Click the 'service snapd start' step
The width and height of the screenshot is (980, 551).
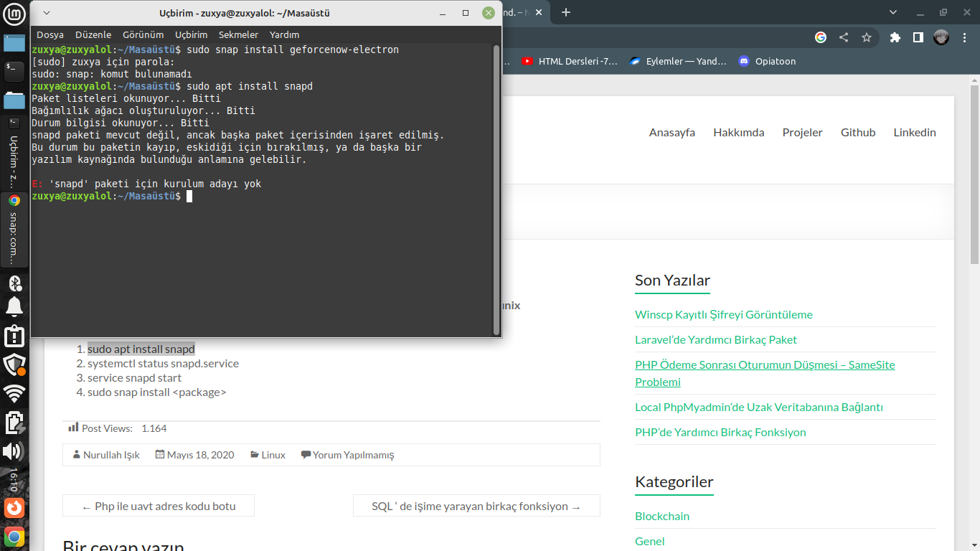coord(134,377)
